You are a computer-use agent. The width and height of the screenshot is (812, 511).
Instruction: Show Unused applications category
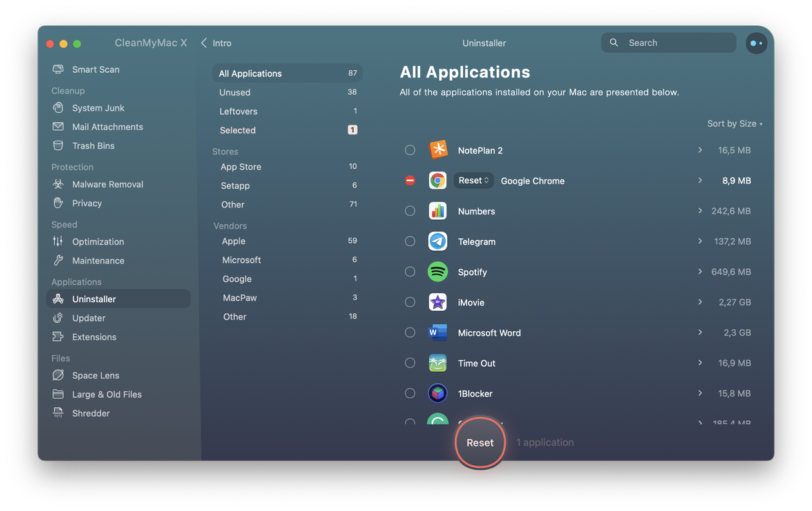pyautogui.click(x=287, y=92)
